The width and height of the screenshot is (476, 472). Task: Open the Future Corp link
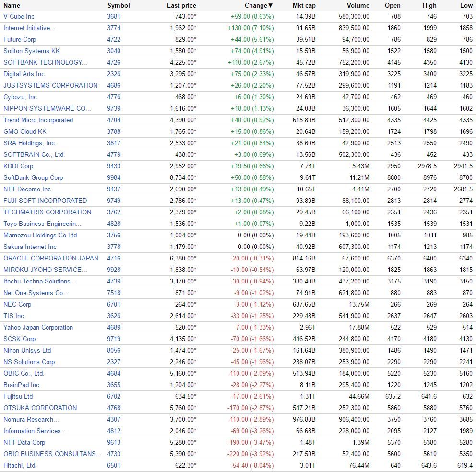[20, 40]
